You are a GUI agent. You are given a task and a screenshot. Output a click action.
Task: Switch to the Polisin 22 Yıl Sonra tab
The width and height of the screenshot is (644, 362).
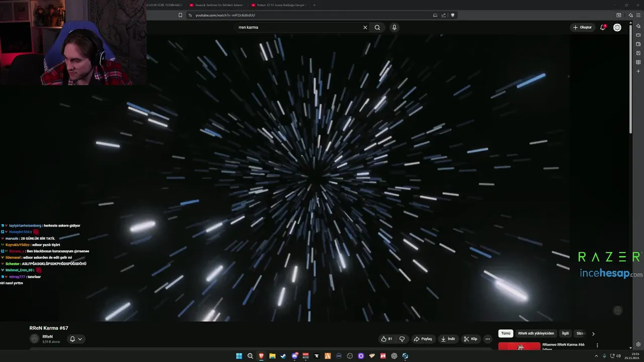[x=278, y=5]
